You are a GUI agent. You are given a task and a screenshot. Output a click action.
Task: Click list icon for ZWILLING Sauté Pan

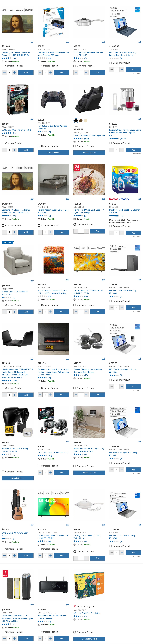coord(103,42)
